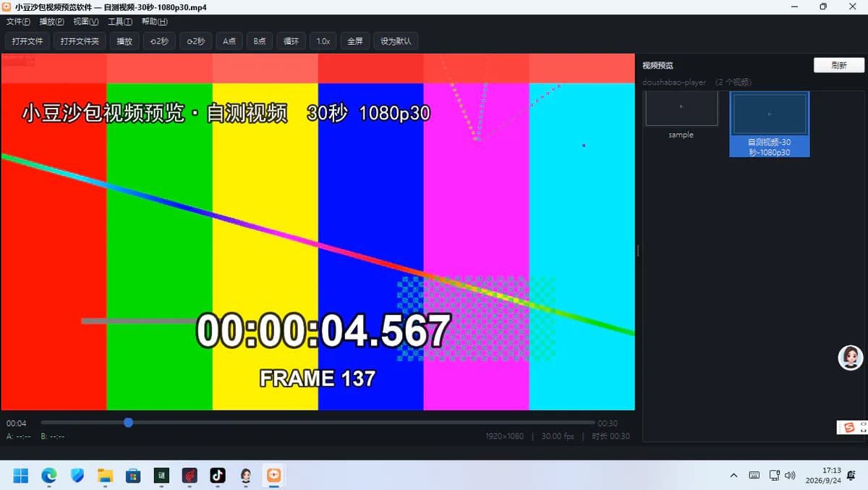
Task: Click the 视频预览 panel title
Action: 658,66
